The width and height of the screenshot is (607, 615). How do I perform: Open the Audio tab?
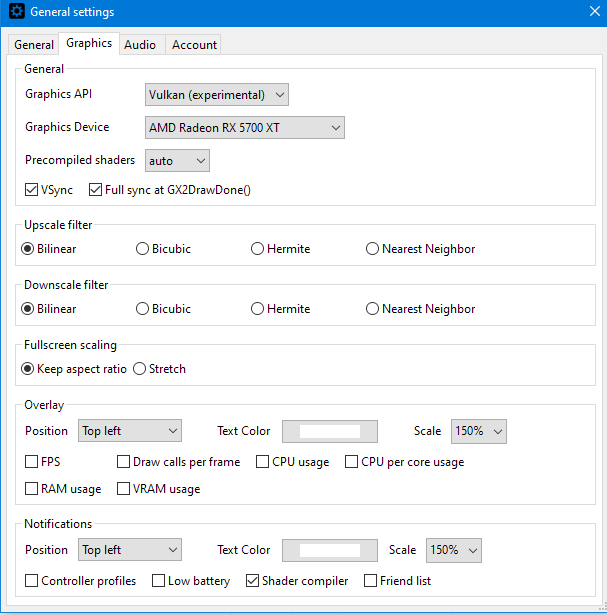pos(140,45)
